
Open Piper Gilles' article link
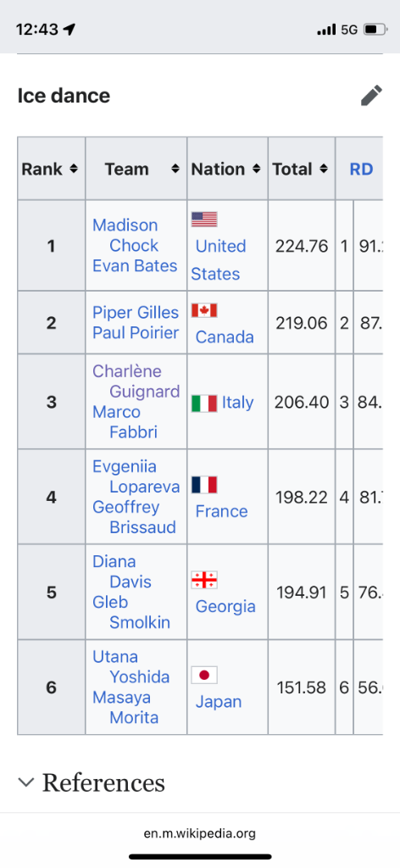click(x=136, y=313)
